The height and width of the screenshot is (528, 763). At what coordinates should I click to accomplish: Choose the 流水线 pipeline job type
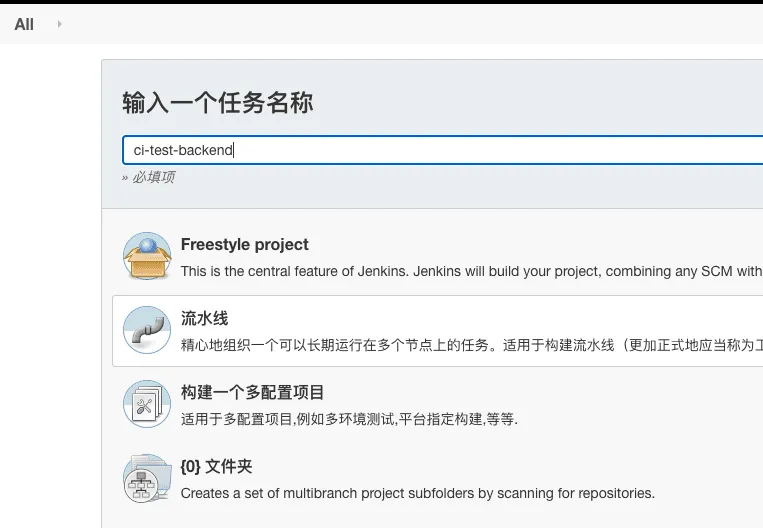[437, 330]
